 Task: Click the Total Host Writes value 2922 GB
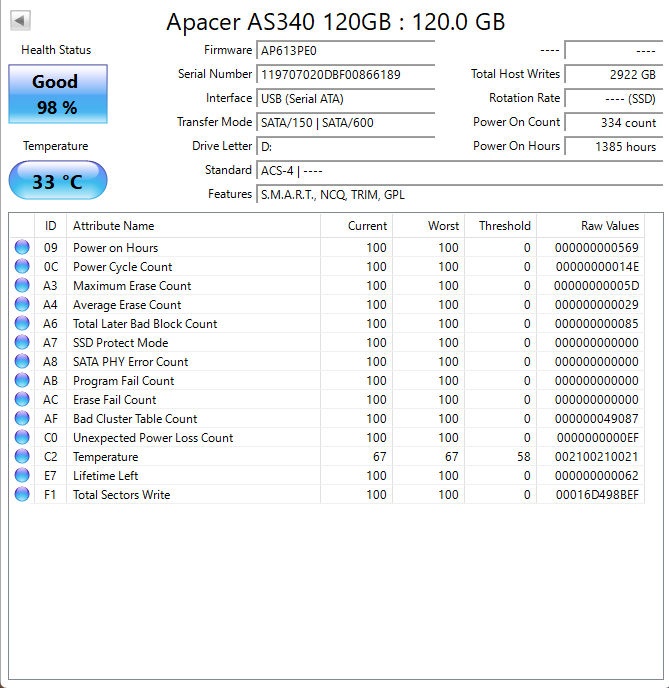tap(614, 75)
